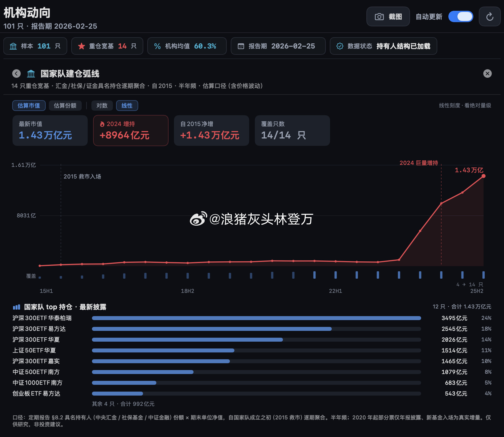Screen dimensions: 504x437
Task: Switch to 对数 scale
Action: (102, 106)
